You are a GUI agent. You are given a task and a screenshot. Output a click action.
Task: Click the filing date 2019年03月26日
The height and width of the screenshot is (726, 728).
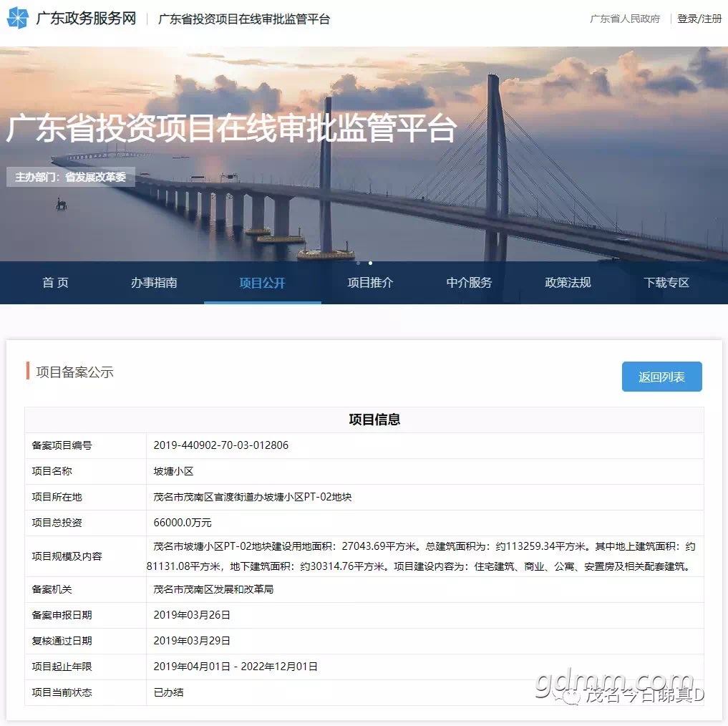point(192,615)
